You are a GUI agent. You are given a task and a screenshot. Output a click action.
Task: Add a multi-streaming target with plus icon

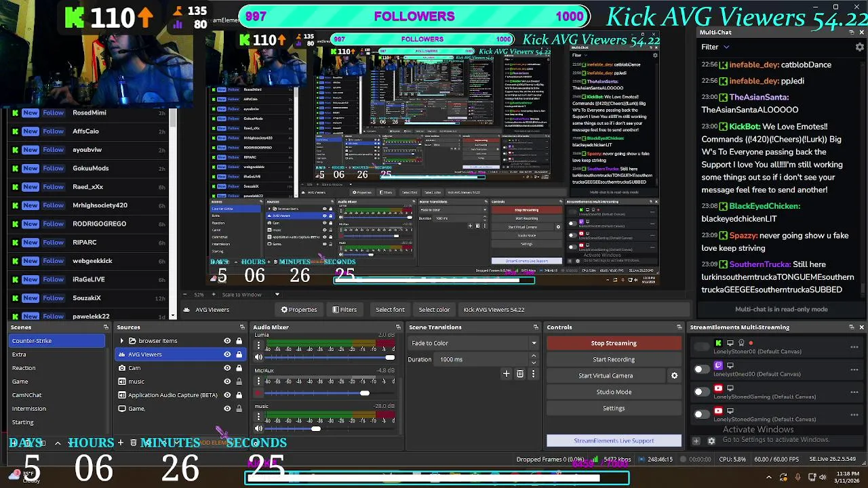click(696, 441)
